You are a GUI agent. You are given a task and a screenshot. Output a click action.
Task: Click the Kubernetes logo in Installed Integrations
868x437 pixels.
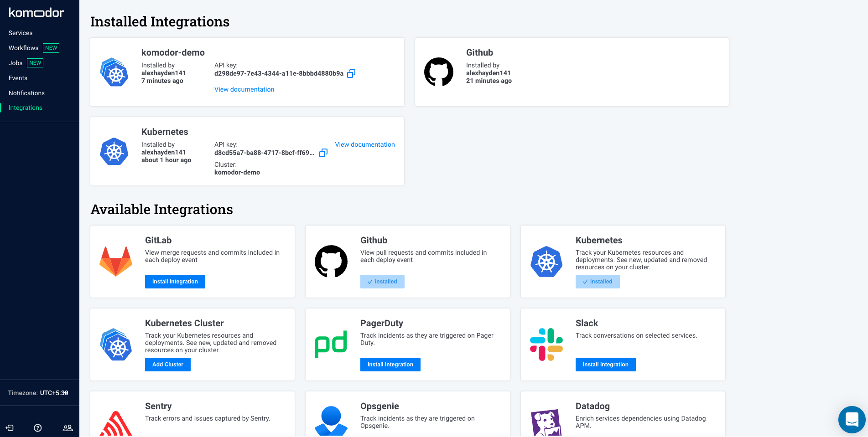point(114,151)
